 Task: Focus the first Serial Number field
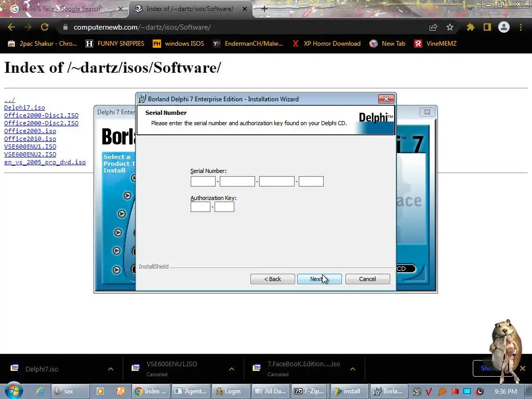[x=203, y=181]
